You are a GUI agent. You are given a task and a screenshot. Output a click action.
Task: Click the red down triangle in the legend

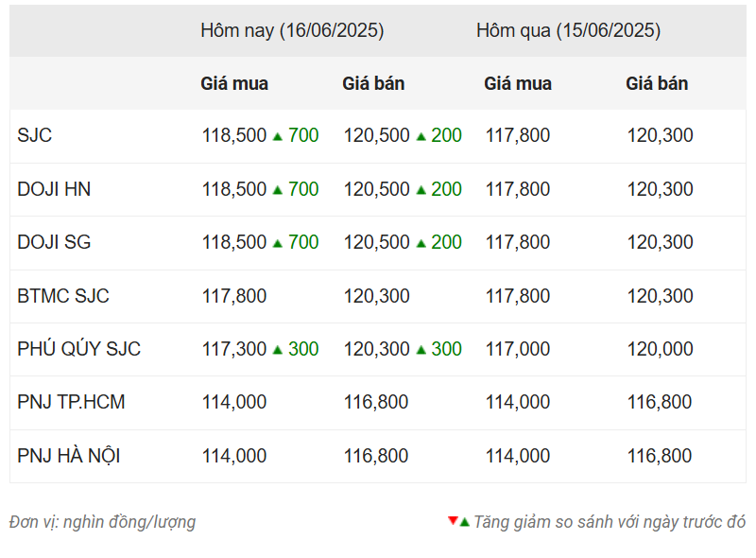453,520
